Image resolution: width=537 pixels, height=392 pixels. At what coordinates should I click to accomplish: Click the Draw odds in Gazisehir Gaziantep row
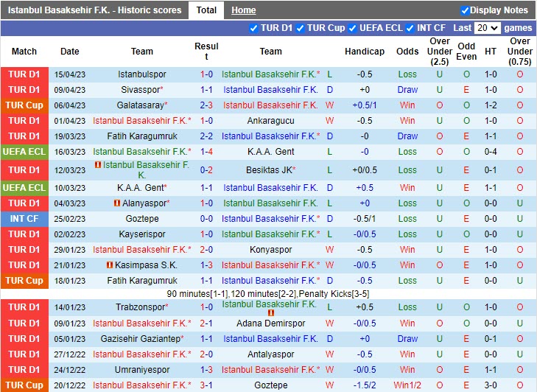(x=407, y=338)
